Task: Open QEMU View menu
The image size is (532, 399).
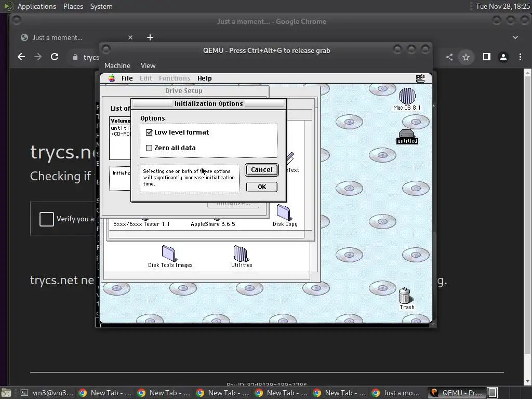Action: click(148, 65)
